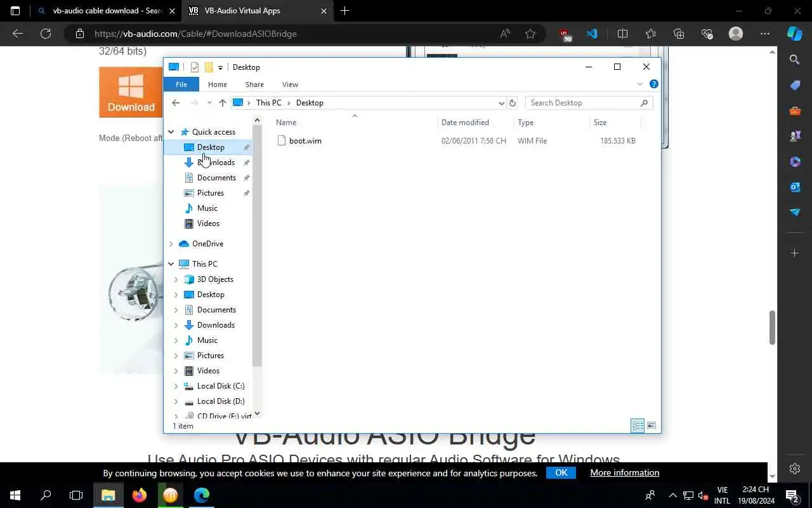812x508 pixels.
Task: Open Firefox from taskbar
Action: [140, 495]
